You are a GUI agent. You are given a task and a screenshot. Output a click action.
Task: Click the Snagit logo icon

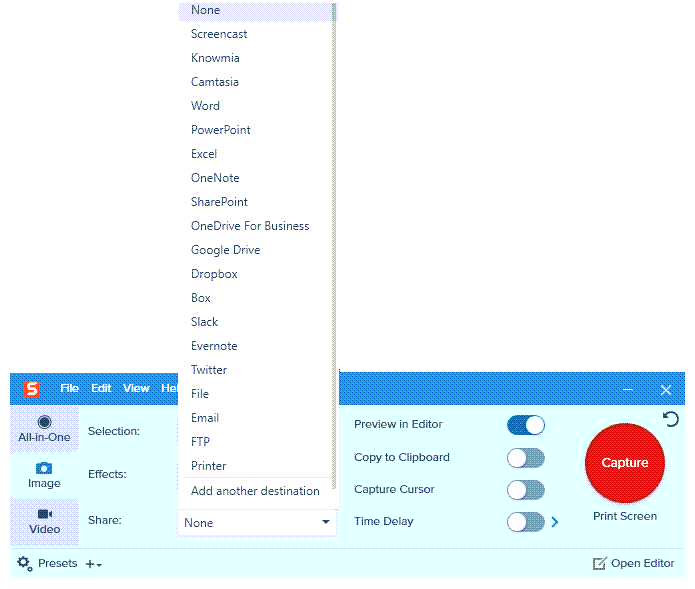pyautogui.click(x=32, y=389)
